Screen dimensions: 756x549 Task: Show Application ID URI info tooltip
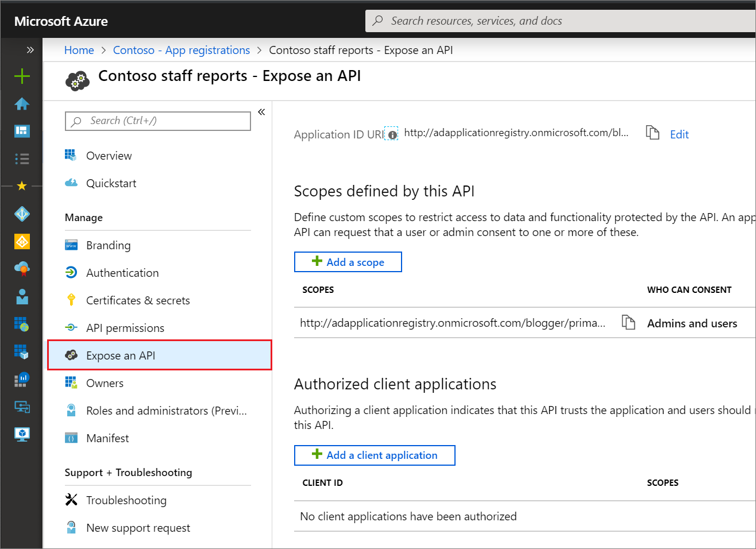pyautogui.click(x=392, y=135)
